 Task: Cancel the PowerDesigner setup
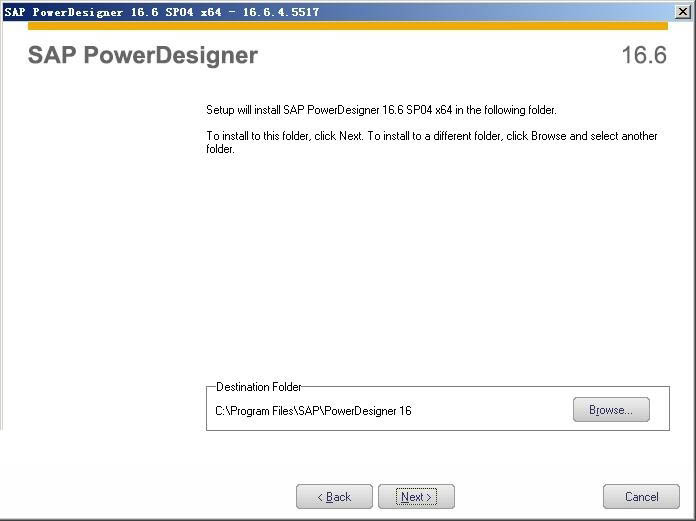pos(641,496)
